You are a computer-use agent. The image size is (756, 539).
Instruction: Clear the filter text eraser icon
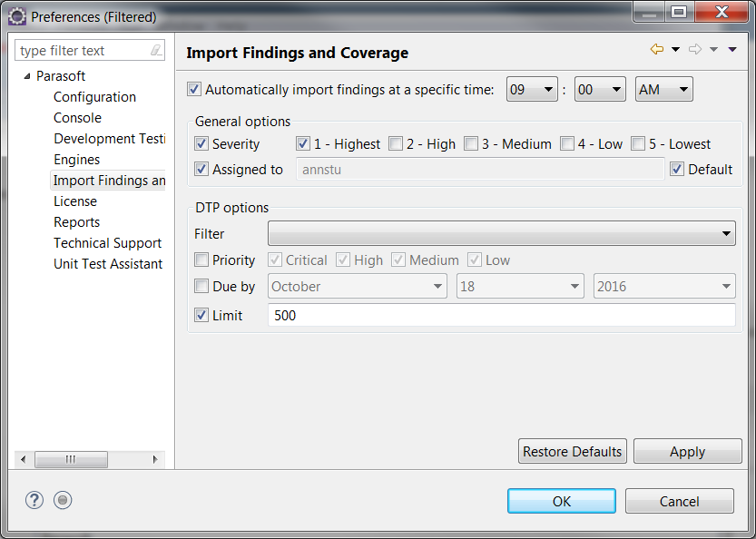pos(156,50)
